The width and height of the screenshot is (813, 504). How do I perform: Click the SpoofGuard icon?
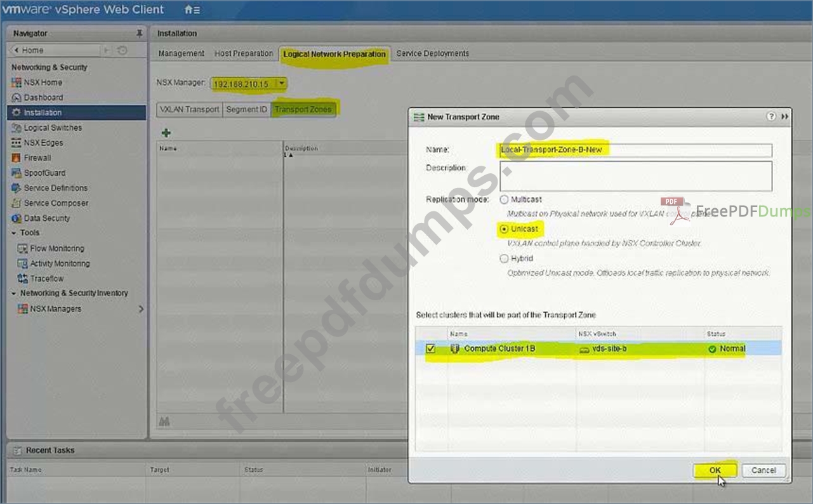pyautogui.click(x=17, y=173)
